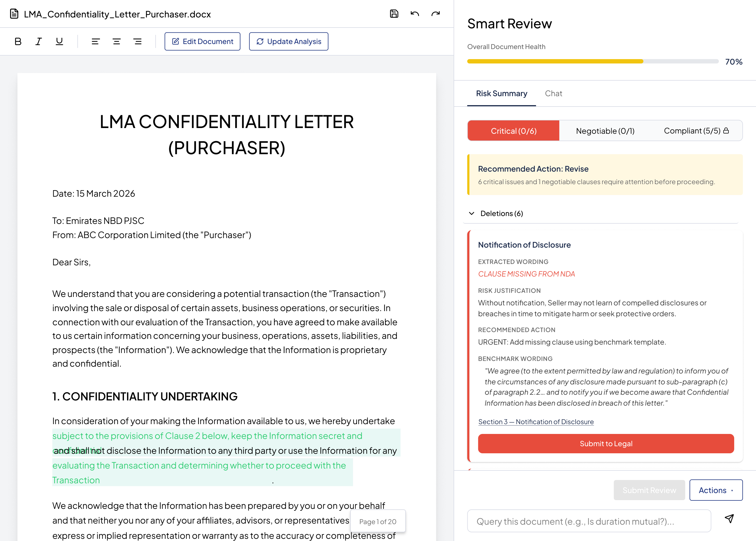Undo the last change
Viewport: 756px width, 541px height.
[x=415, y=14]
